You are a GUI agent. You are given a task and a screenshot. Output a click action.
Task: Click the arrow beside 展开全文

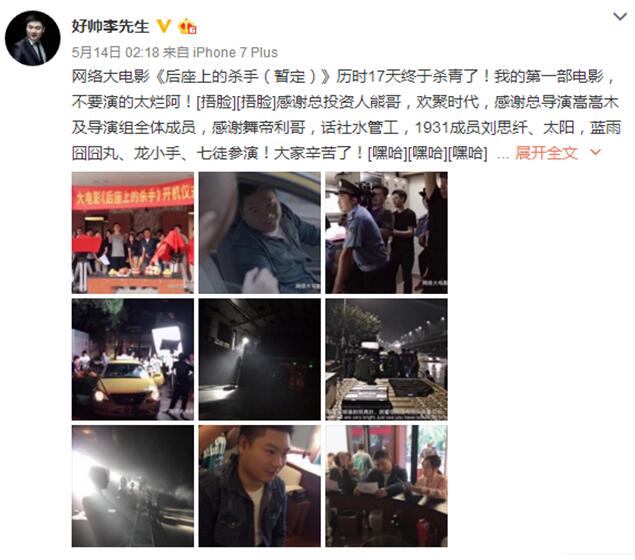(x=596, y=152)
